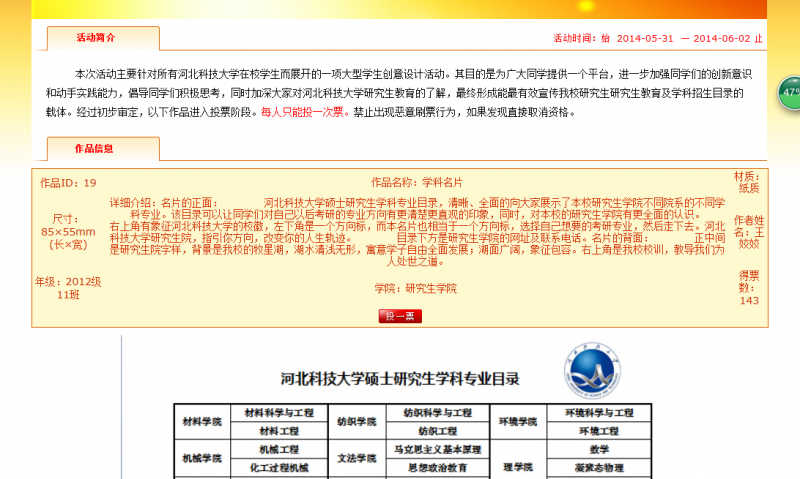Click the 环境工程 table cell
Image resolution: width=800 pixels, height=479 pixels.
599,431
